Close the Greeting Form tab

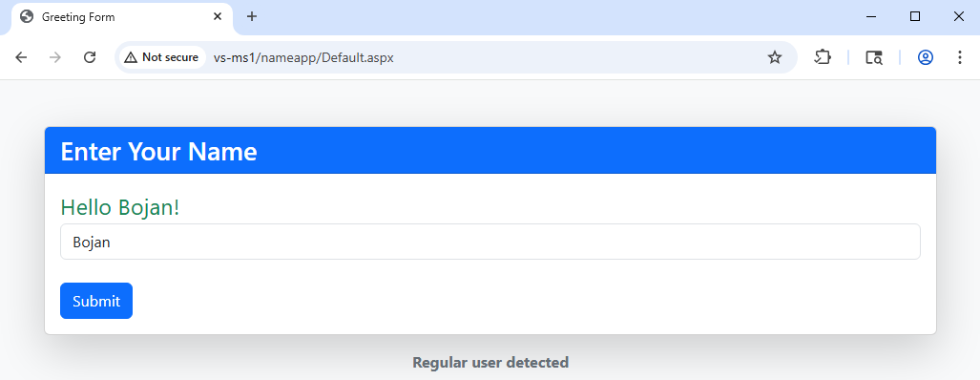point(218,17)
